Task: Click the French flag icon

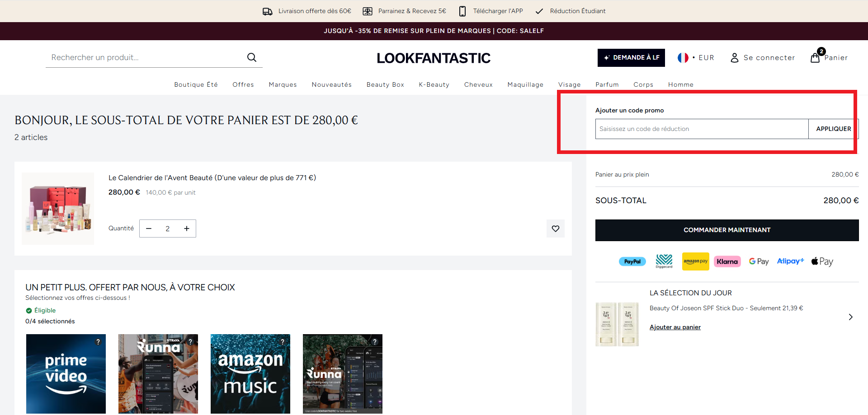Action: [x=683, y=58]
